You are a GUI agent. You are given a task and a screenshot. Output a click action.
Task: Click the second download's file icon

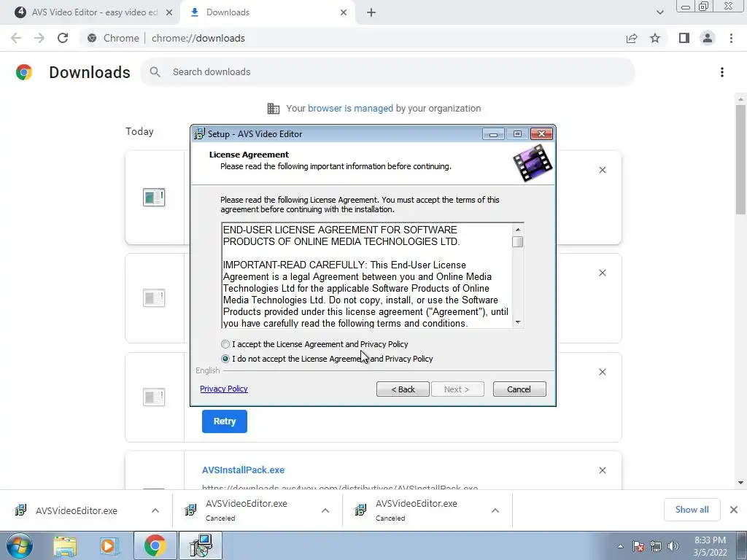[x=154, y=298]
